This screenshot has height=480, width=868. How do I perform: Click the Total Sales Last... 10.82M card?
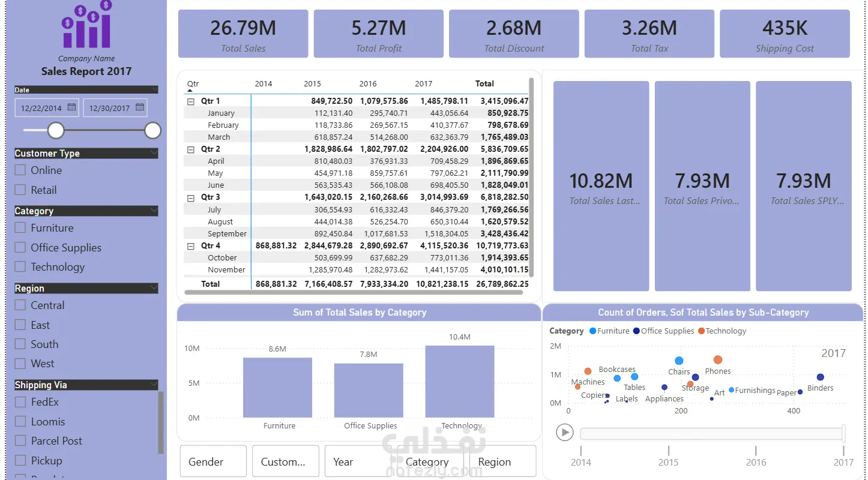[601, 187]
